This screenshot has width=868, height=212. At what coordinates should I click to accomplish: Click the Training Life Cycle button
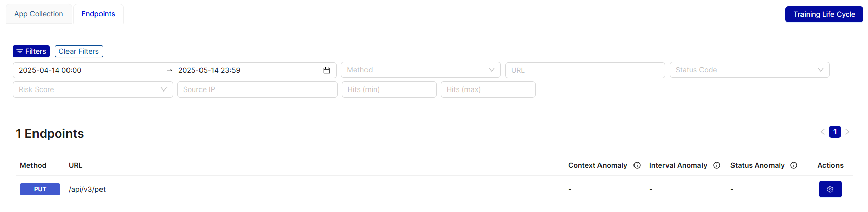824,14
